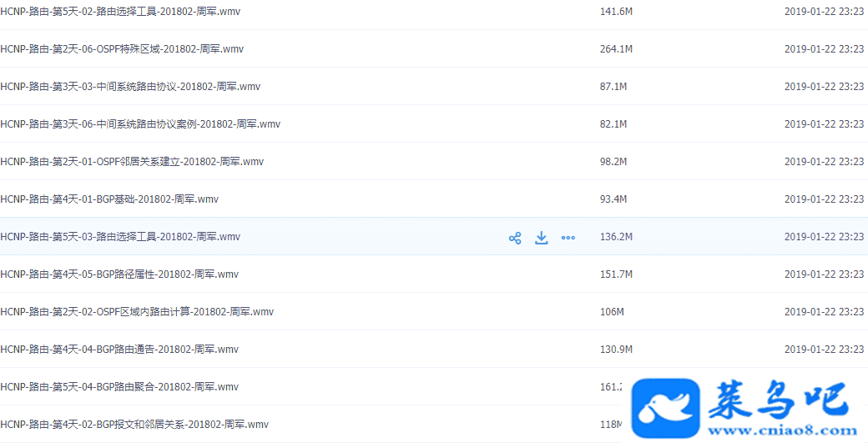
Task: Open 第2天-02-OSPF区域内路由计算 video file
Action: click(137, 312)
